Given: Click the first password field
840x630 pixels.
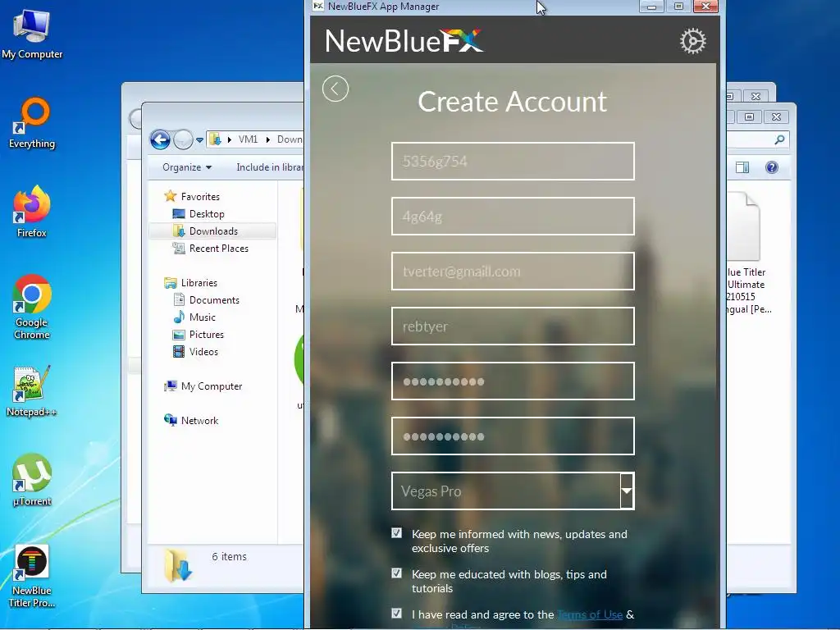Looking at the screenshot, I should [513, 381].
